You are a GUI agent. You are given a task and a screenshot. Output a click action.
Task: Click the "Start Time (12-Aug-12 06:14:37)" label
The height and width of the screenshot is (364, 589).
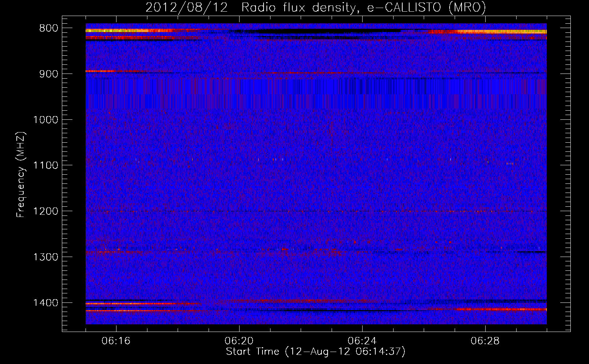pos(316,352)
